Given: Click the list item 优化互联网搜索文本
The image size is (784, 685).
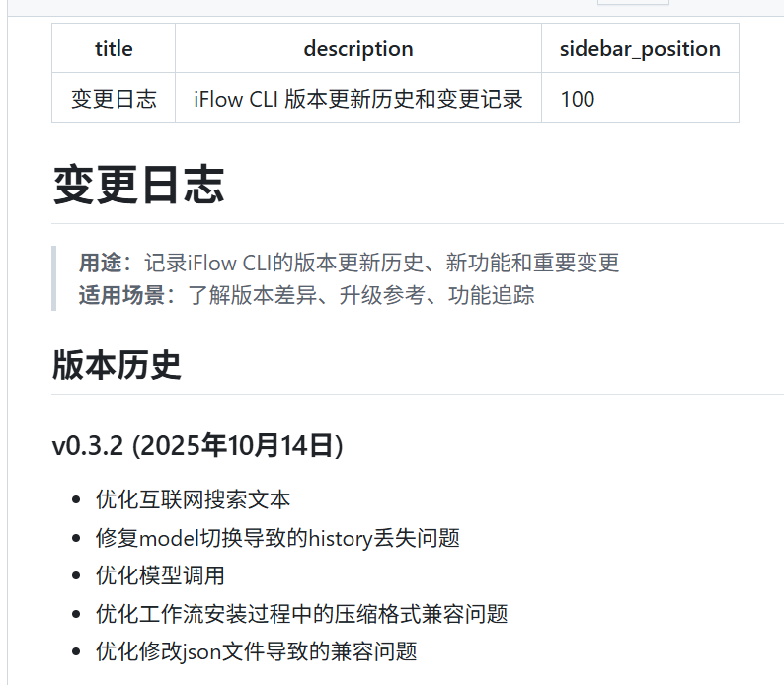Looking at the screenshot, I should [x=193, y=499].
